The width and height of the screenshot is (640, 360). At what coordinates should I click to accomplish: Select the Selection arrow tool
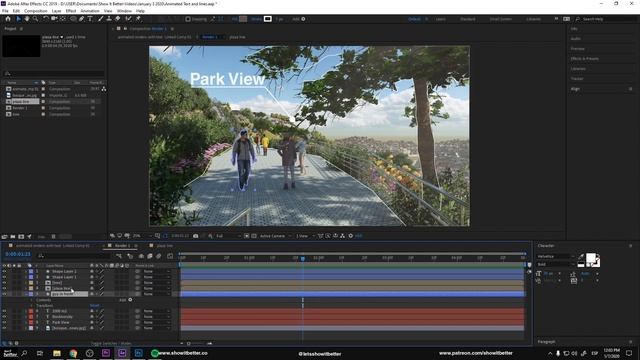click(x=18, y=19)
